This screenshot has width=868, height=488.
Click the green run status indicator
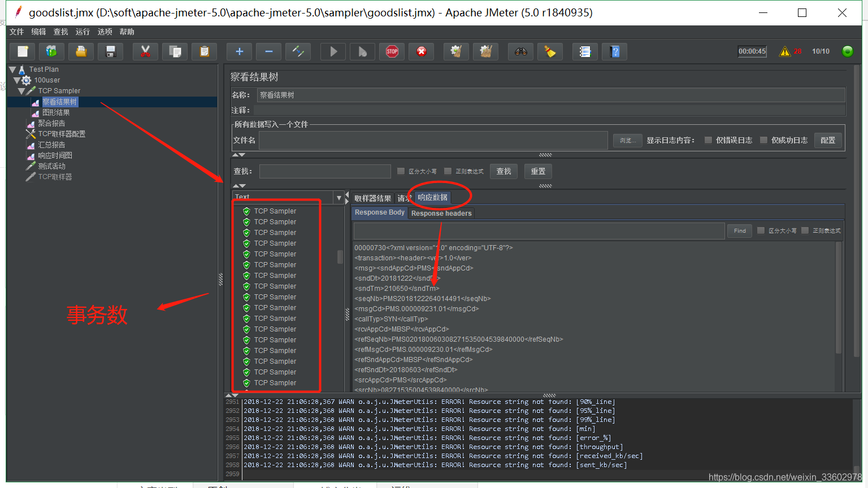[848, 51]
